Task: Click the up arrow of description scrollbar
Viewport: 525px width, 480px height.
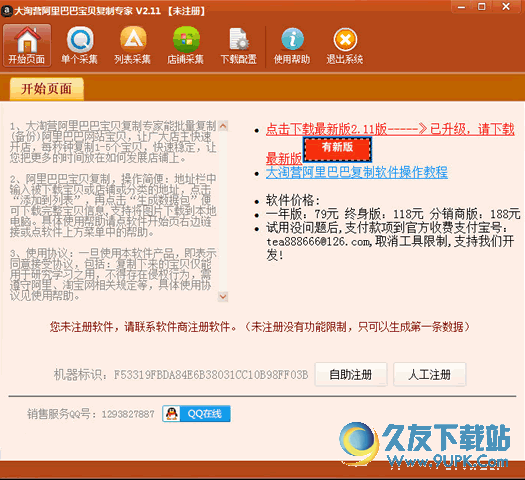Action: [223, 126]
